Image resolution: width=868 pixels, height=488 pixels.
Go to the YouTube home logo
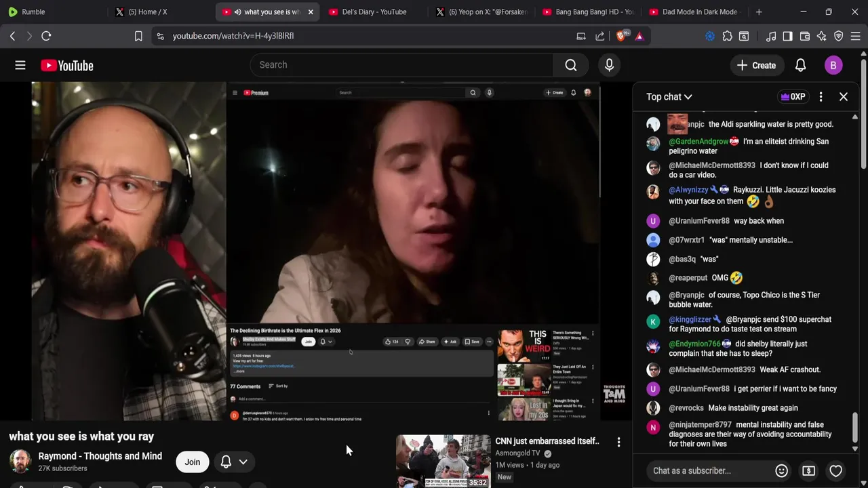coord(66,65)
